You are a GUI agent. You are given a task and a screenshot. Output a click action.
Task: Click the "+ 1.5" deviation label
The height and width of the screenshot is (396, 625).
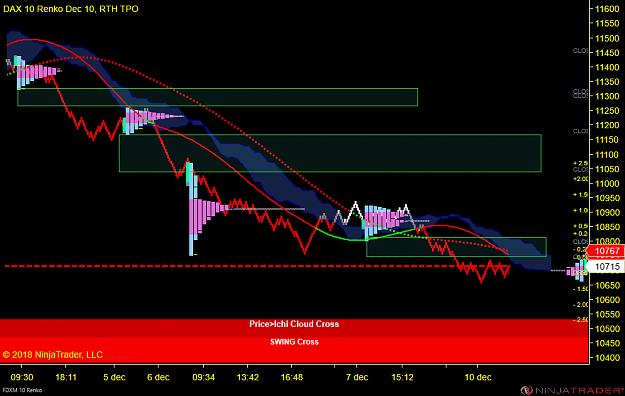click(x=580, y=195)
